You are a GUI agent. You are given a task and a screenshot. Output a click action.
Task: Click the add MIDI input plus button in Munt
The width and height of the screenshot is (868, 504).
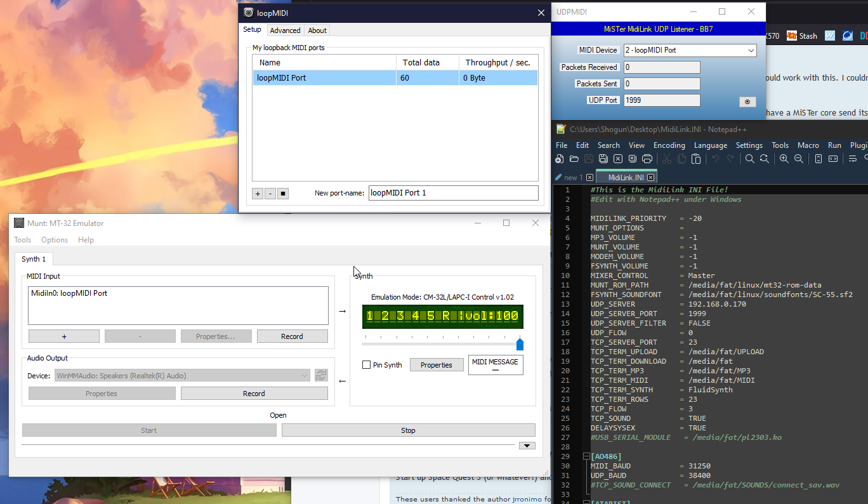[x=63, y=336]
